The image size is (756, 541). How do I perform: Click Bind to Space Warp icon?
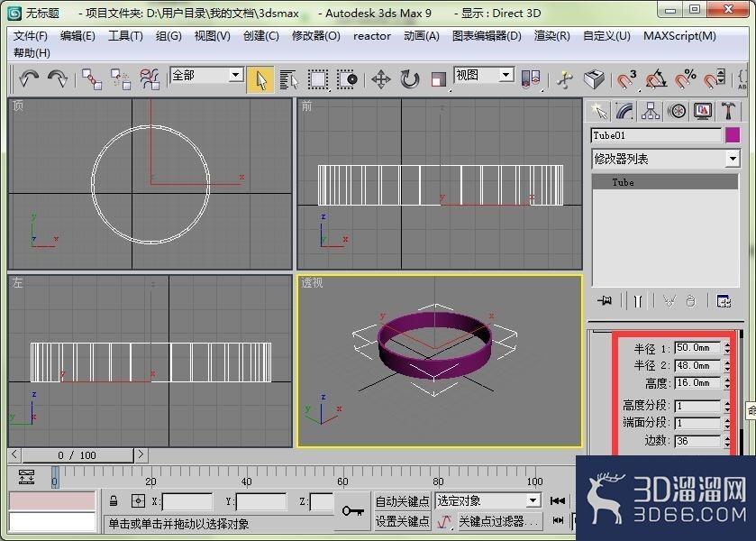click(150, 78)
